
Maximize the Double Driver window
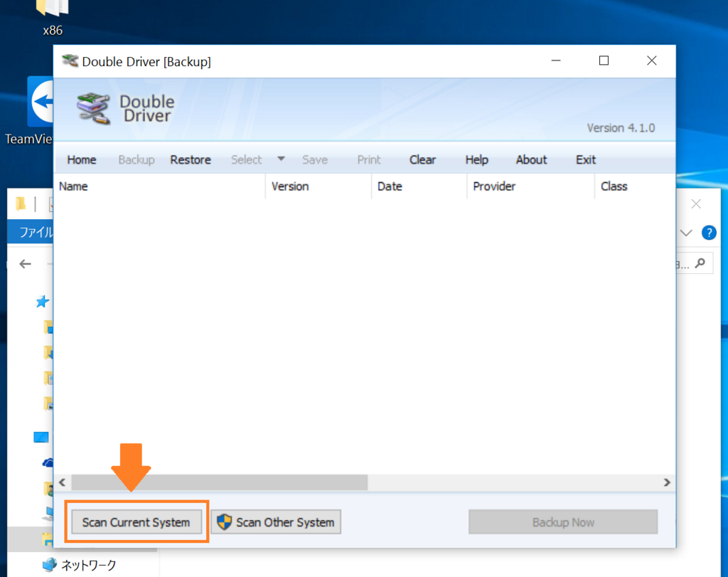click(604, 60)
